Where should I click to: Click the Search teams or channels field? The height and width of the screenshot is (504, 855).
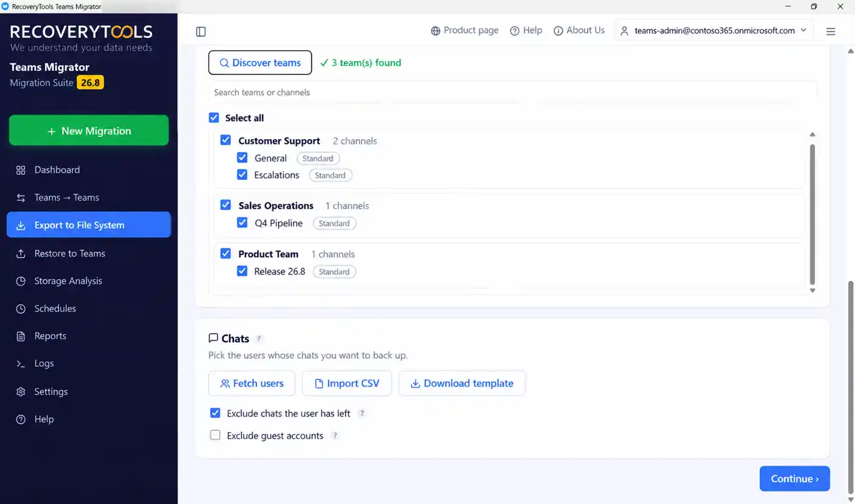(x=512, y=93)
